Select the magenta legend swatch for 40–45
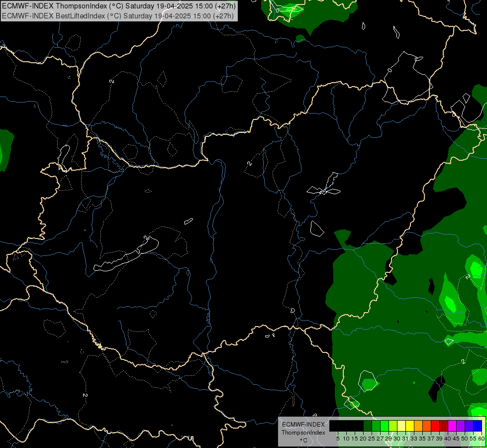Viewport: 487px width, 448px height. point(452,426)
